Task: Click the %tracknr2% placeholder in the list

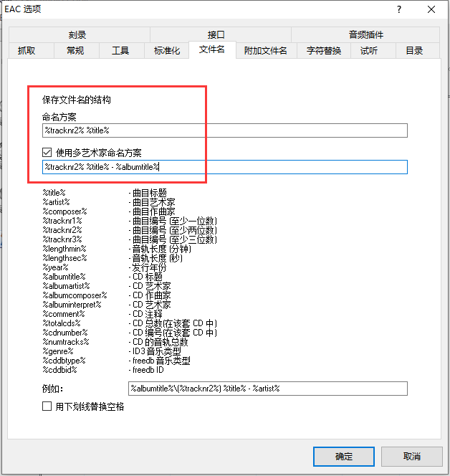Action: (62, 230)
